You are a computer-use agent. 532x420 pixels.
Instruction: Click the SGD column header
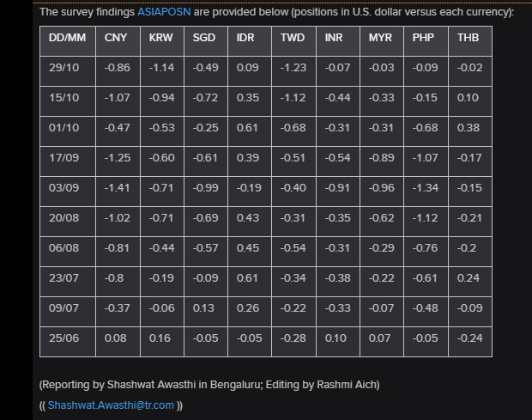pyautogui.click(x=204, y=39)
